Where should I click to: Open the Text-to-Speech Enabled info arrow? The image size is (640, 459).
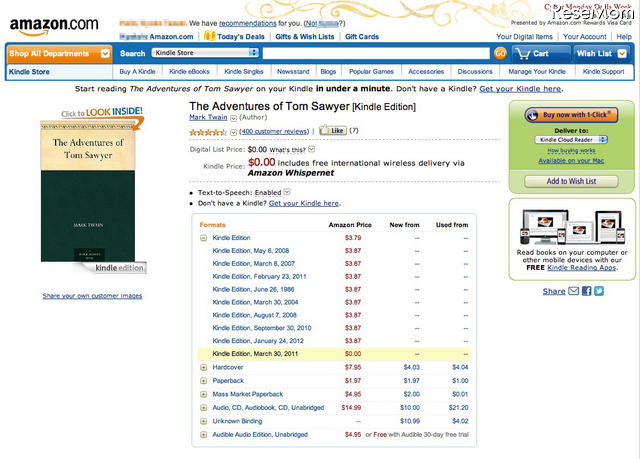point(287,192)
